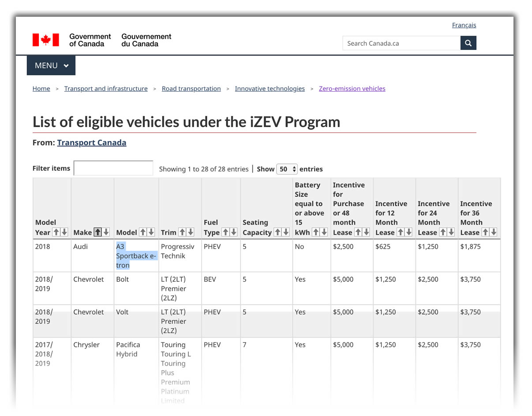Click Progressiv Technik trim cell
This screenshot has height=416, width=532.
point(180,256)
